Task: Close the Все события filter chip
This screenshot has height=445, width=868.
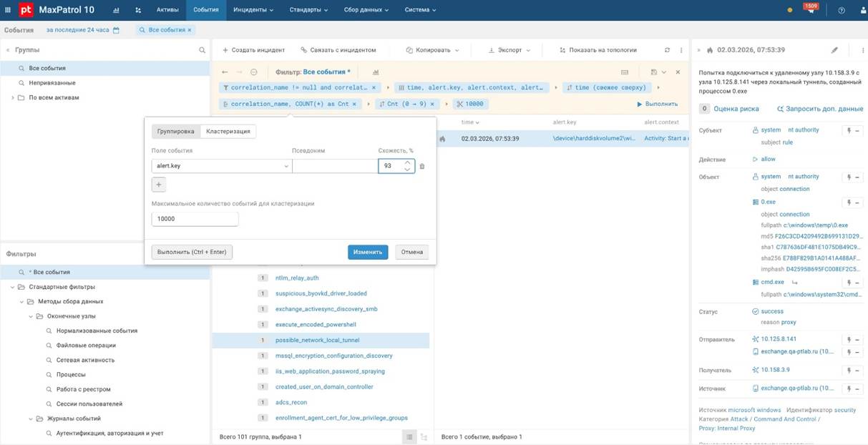Action: [190, 30]
